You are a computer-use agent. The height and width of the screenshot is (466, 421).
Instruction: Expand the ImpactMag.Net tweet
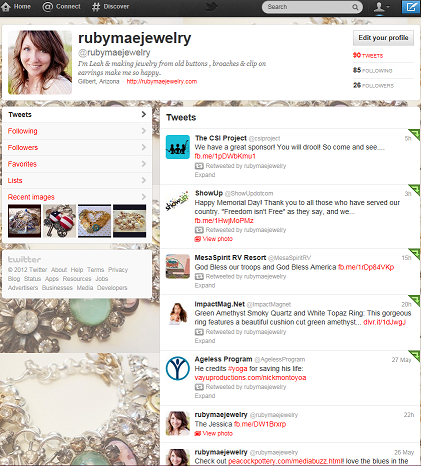[x=205, y=341]
